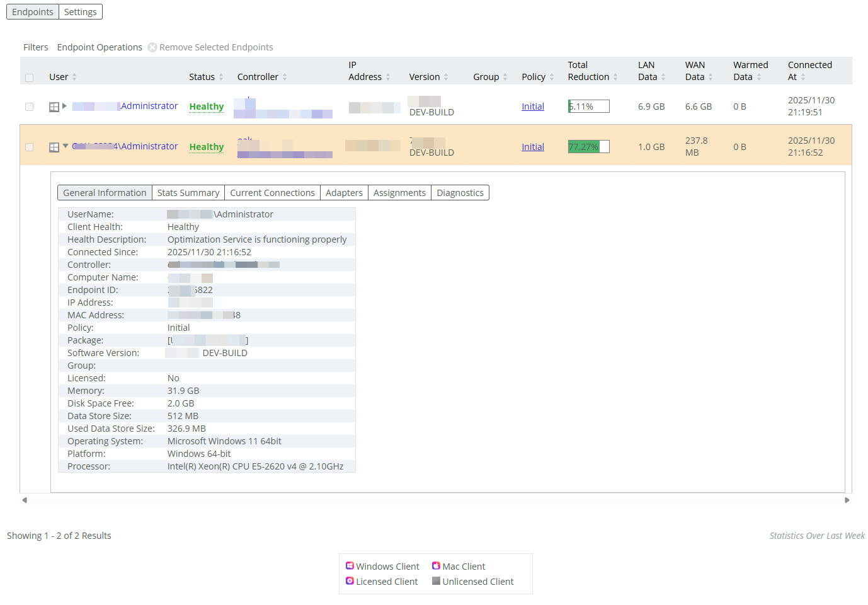Click the Windows icon in first endpoint row
This screenshot has height=605, width=868.
pos(54,107)
